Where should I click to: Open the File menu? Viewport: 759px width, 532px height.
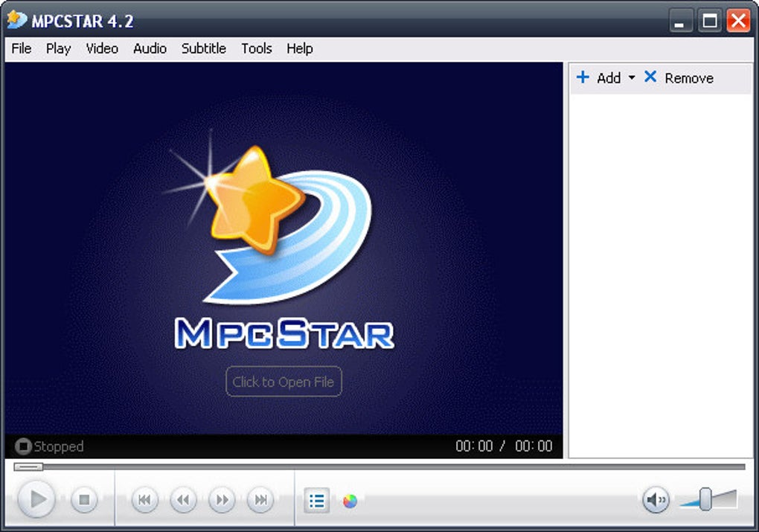tap(22, 48)
